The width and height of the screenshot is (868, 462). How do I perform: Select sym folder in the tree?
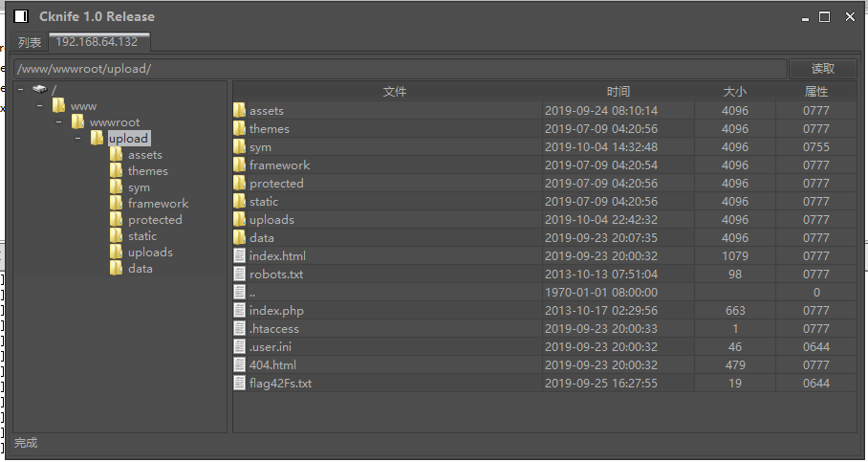pos(139,187)
